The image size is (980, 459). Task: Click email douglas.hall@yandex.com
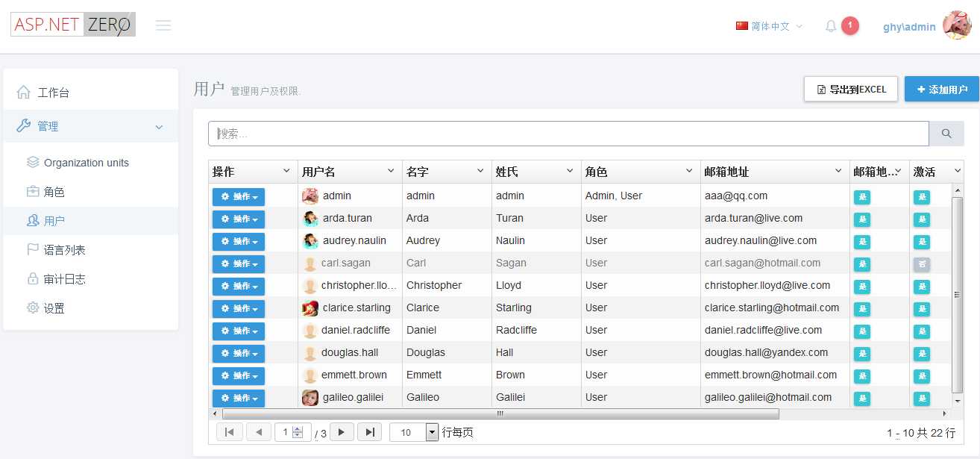(x=766, y=352)
